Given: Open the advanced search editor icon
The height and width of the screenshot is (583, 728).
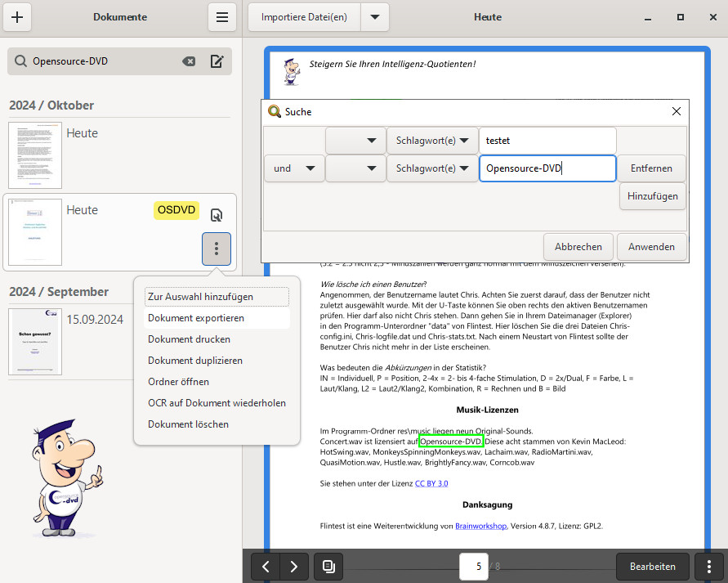Looking at the screenshot, I should (217, 61).
